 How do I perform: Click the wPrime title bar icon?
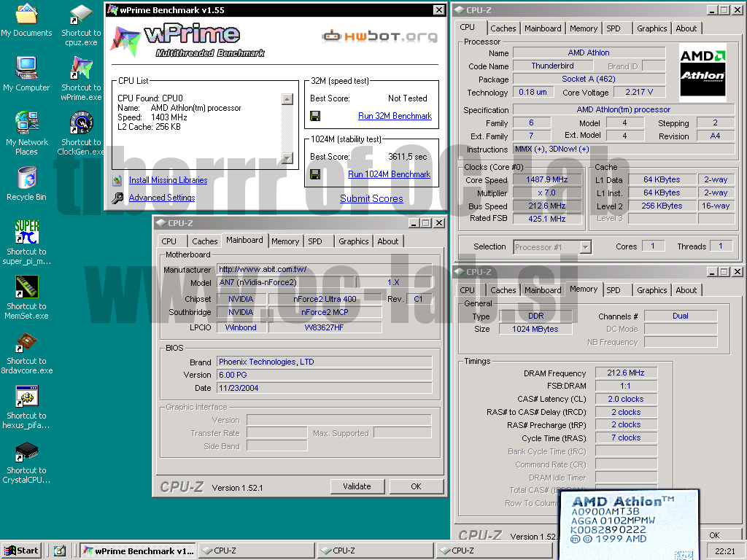[112, 10]
